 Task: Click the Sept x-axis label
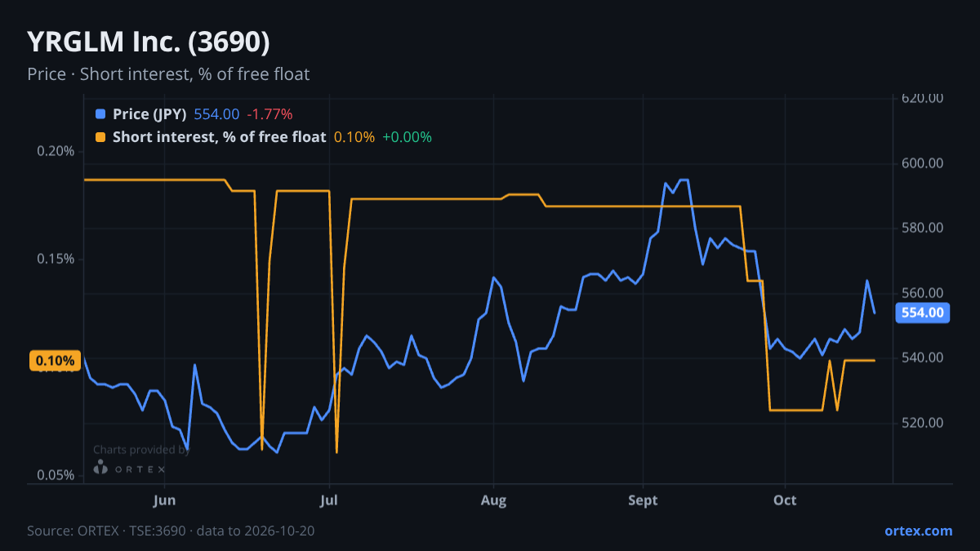point(643,500)
